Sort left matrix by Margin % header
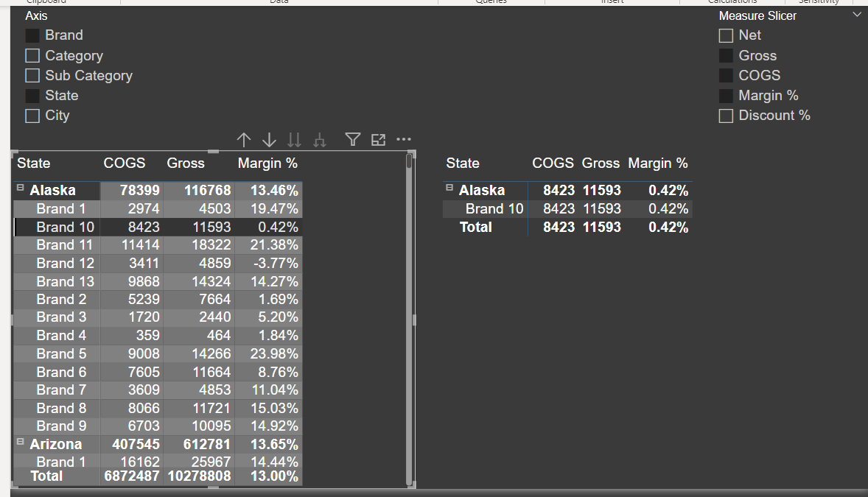868x497 pixels. [x=268, y=163]
